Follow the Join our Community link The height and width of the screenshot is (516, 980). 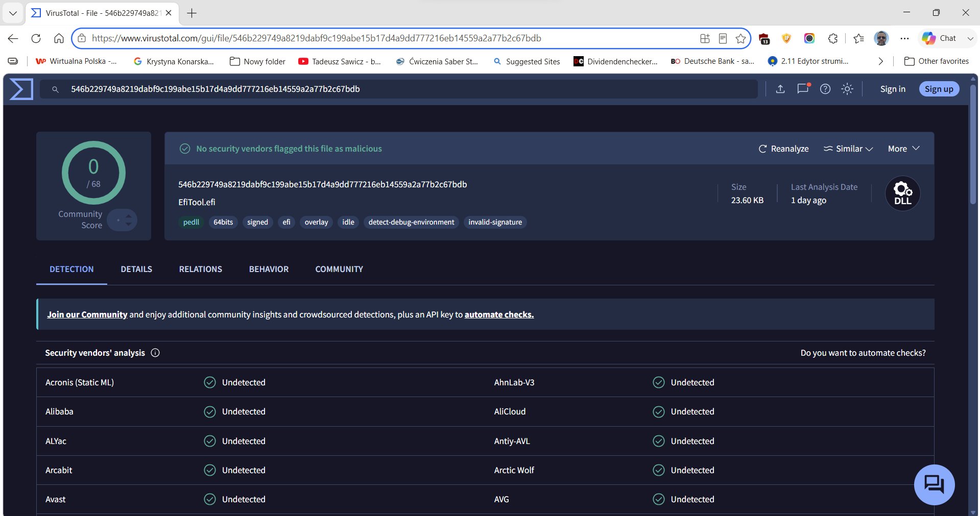click(87, 314)
